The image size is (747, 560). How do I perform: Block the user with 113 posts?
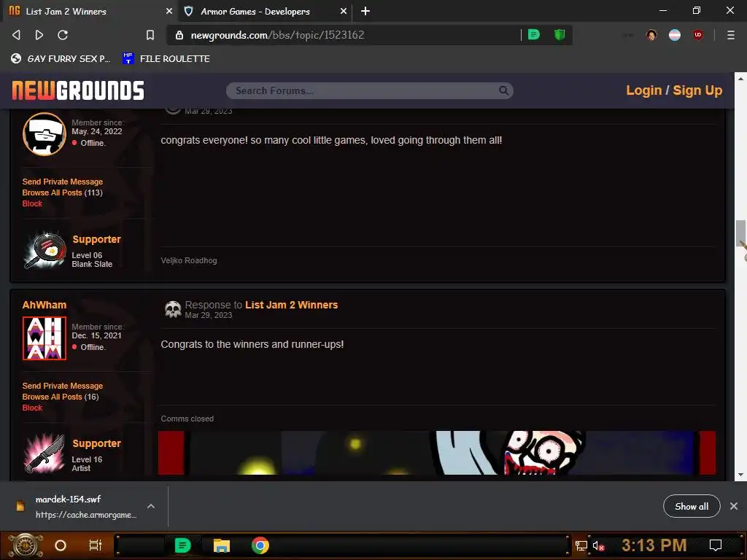click(x=32, y=203)
